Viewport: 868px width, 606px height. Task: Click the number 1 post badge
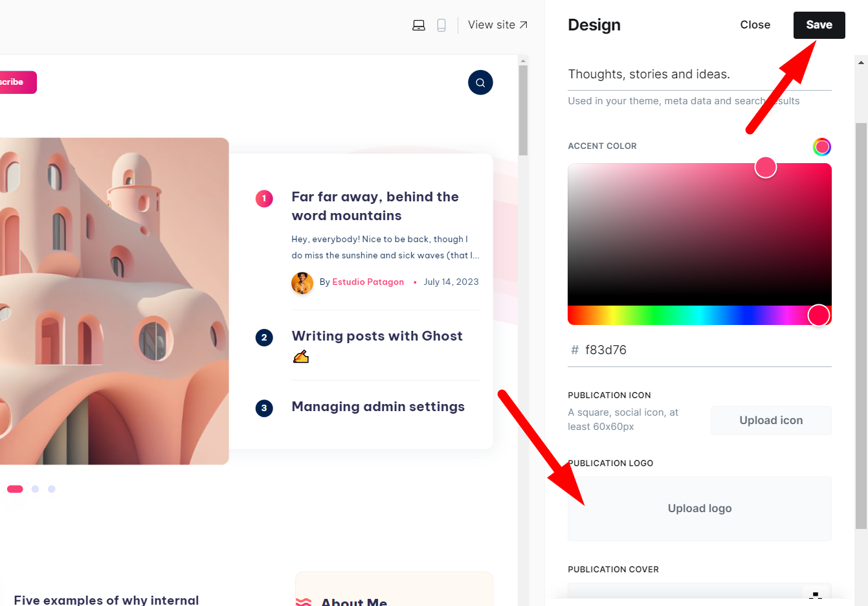[x=264, y=199]
